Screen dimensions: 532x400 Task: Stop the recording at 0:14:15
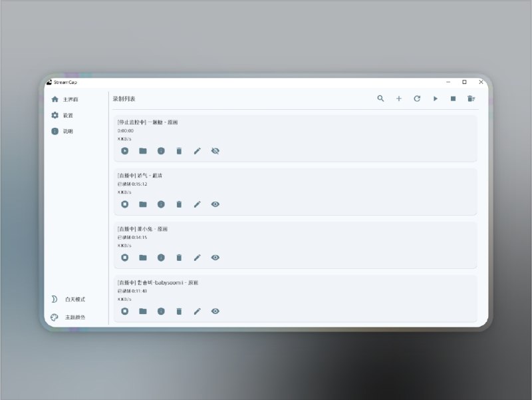pyautogui.click(x=125, y=258)
